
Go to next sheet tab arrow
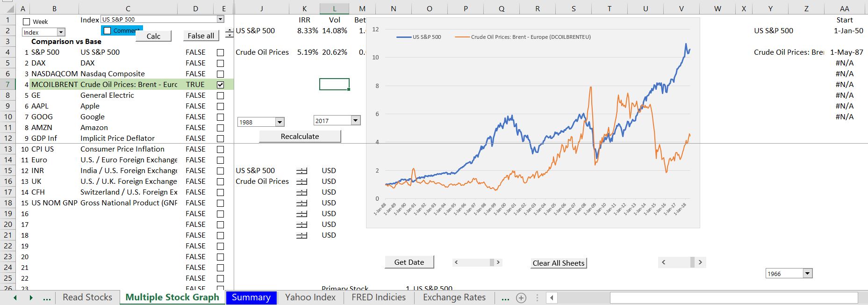31,298
